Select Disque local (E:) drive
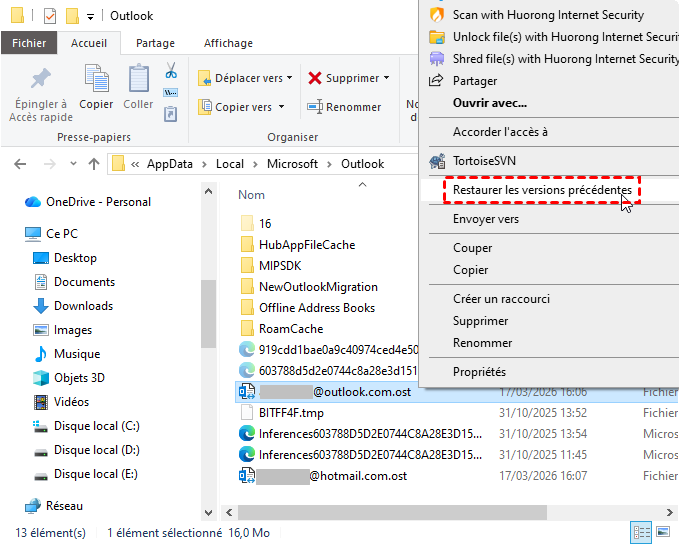This screenshot has height=545, width=679. [x=86, y=474]
